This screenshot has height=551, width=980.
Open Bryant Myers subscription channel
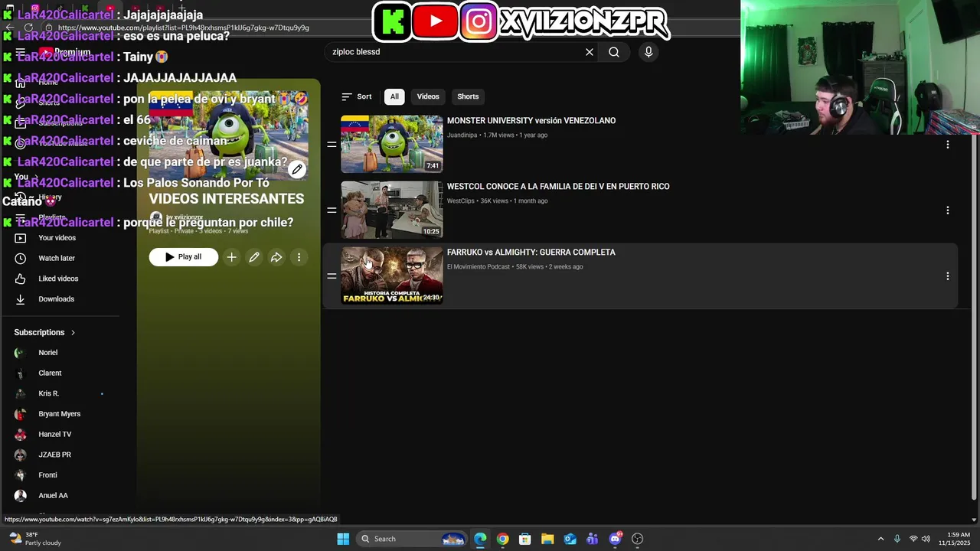click(x=60, y=414)
